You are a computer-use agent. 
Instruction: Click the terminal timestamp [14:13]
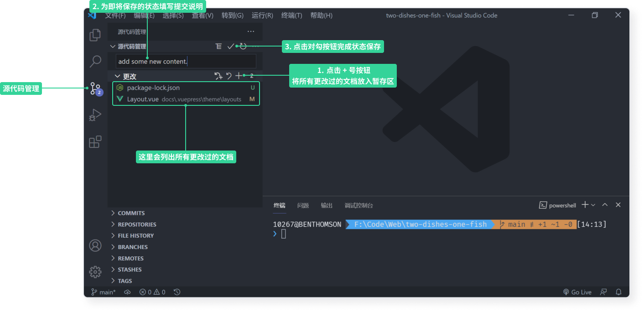[592, 224]
